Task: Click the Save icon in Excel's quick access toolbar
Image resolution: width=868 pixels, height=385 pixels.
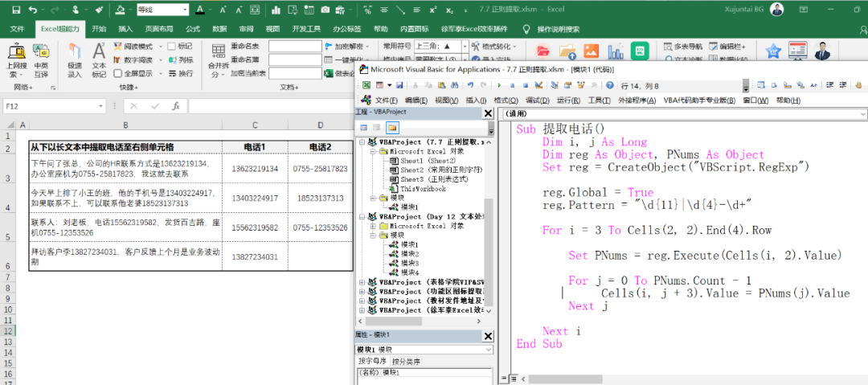Action: (16, 10)
